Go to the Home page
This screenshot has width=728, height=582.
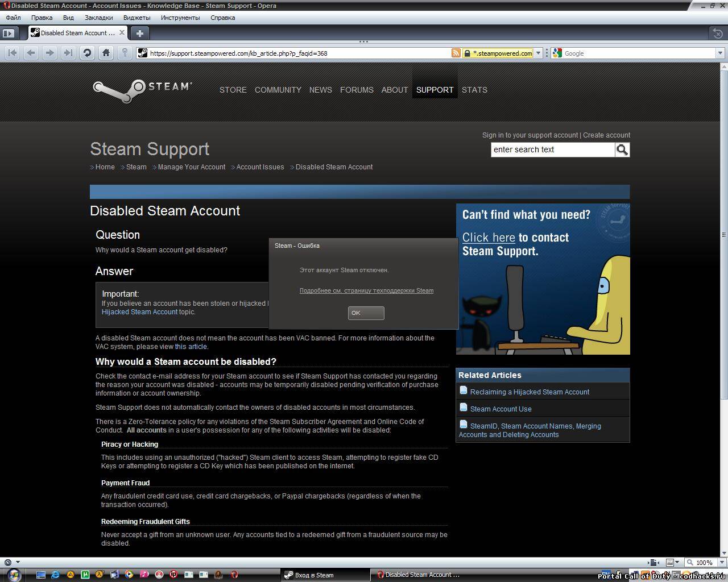(106, 53)
